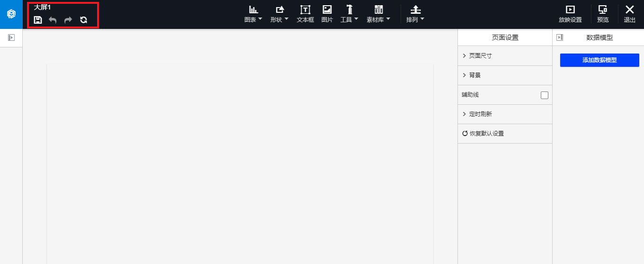Click the undo arrow icon
Image resolution: width=644 pixels, height=264 pixels.
point(53,20)
